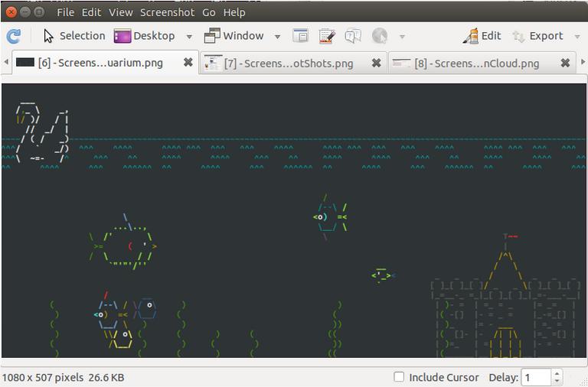Screen dimensions: 588x387
Task: Click the Delay input field
Action: click(535, 377)
